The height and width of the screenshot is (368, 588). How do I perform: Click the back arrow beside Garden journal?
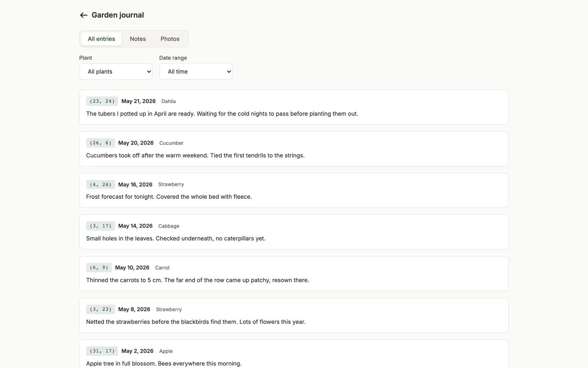(x=84, y=15)
